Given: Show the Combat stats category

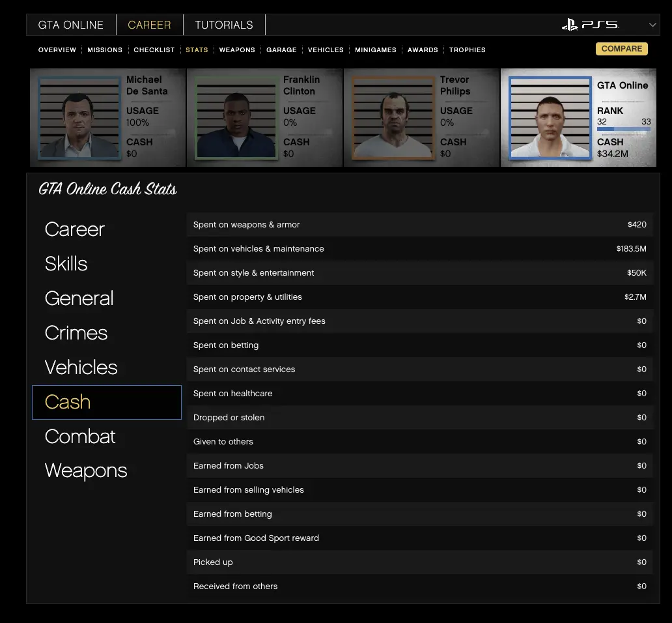Looking at the screenshot, I should coord(80,437).
